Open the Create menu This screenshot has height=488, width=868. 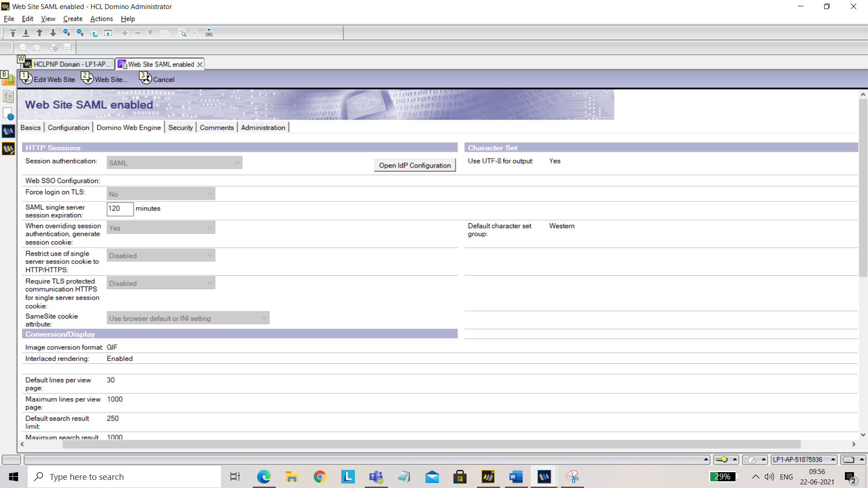point(73,19)
